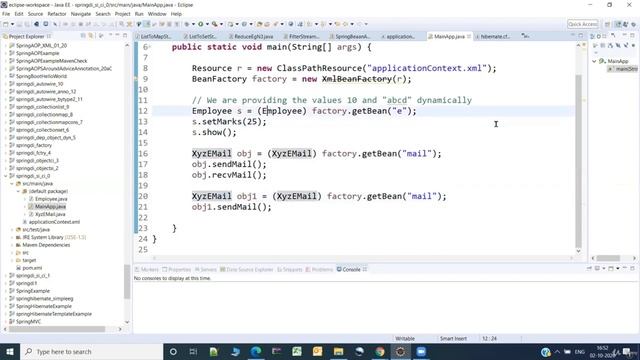
Task: Click the Project Explorer horizontal scrollbar
Action: 57,329
